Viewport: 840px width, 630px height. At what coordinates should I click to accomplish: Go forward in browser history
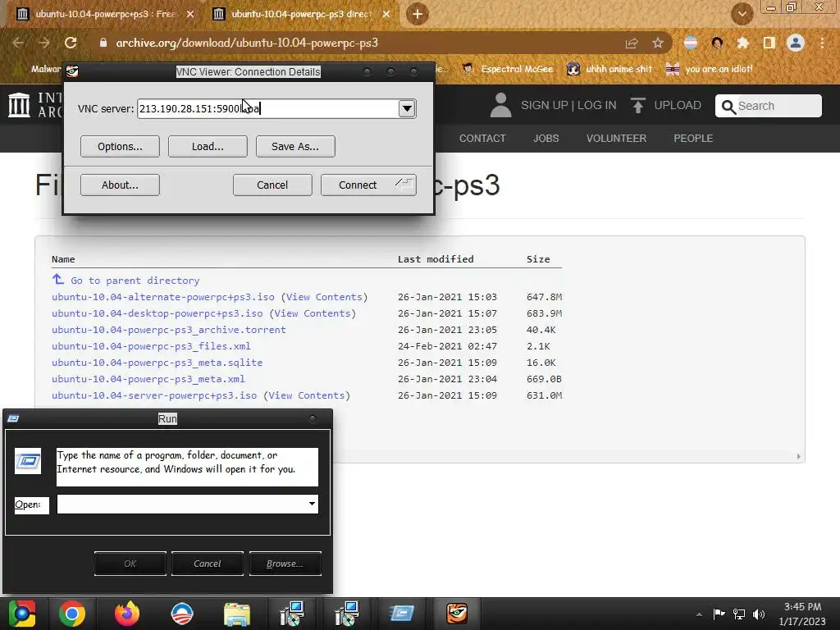tap(44, 43)
